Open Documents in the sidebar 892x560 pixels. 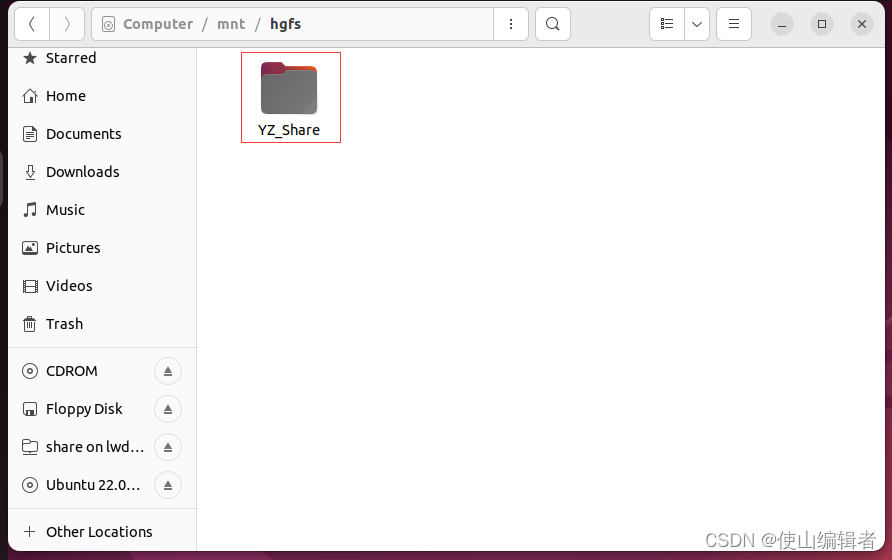[x=102, y=134]
